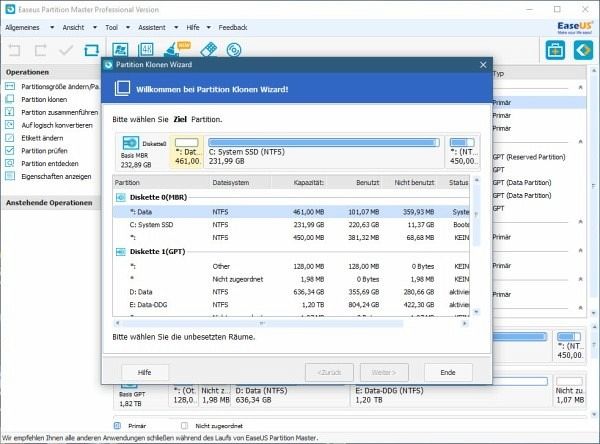The image size is (600, 444).
Task: Click the Etikett ändern icon
Action: (x=11, y=138)
